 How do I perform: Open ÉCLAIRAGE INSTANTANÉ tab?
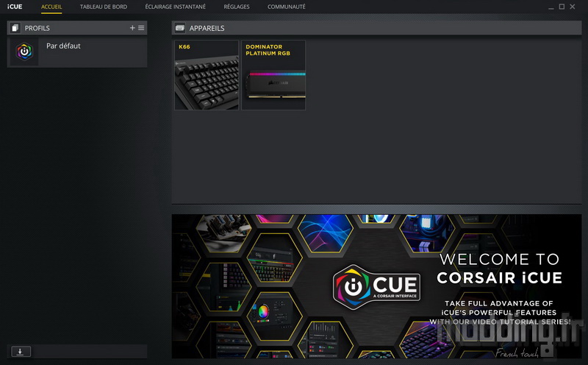pyautogui.click(x=175, y=7)
